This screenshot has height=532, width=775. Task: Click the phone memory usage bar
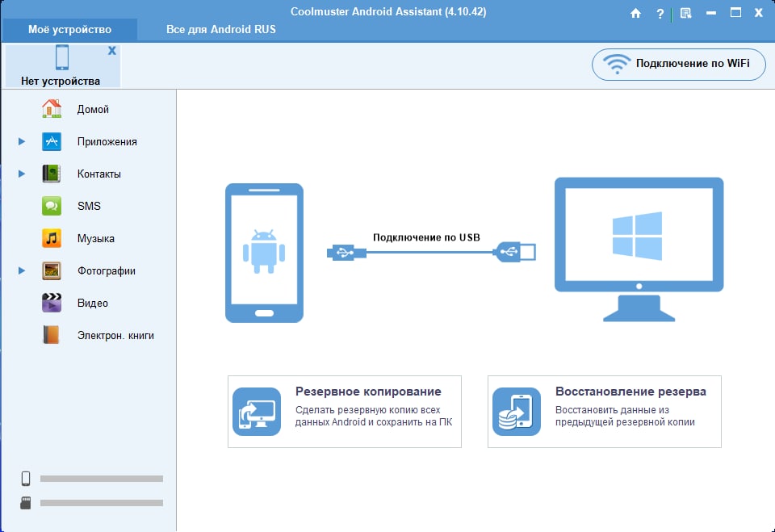(x=102, y=479)
